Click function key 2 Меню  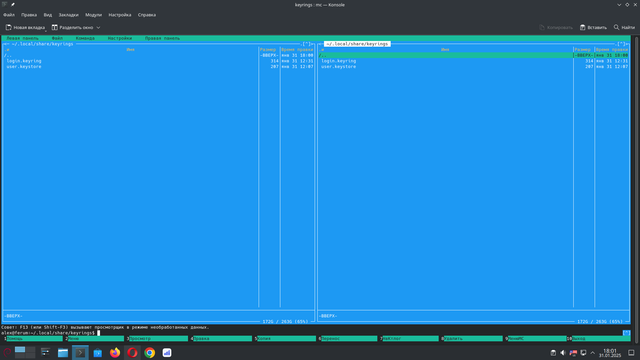[x=96, y=338]
